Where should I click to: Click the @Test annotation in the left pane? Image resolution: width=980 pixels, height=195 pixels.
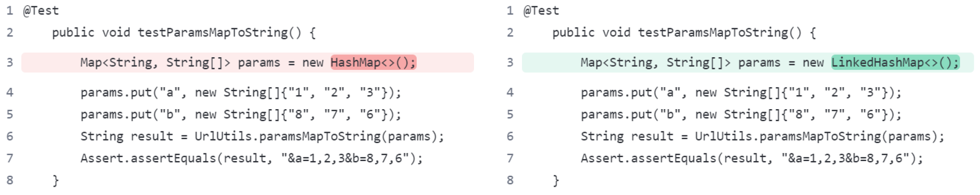[41, 11]
